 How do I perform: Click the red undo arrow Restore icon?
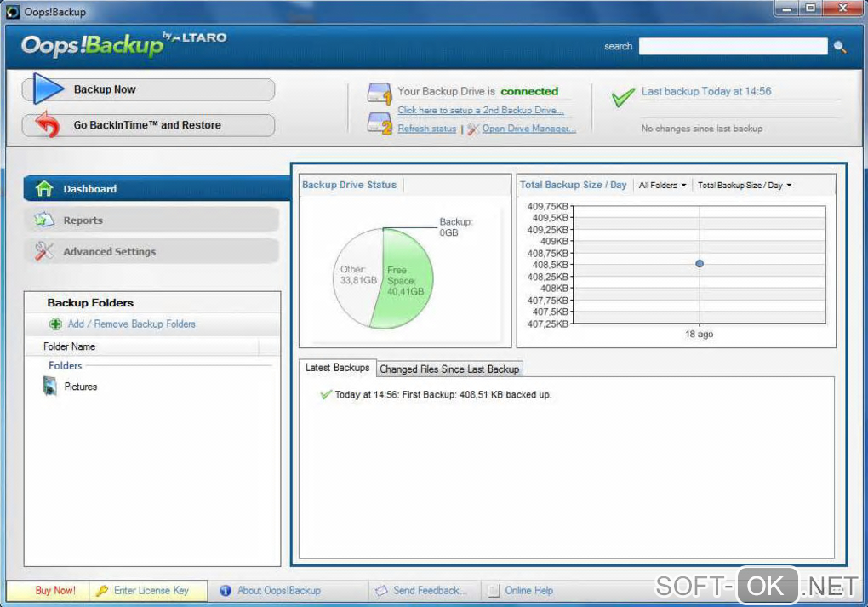[x=47, y=124]
